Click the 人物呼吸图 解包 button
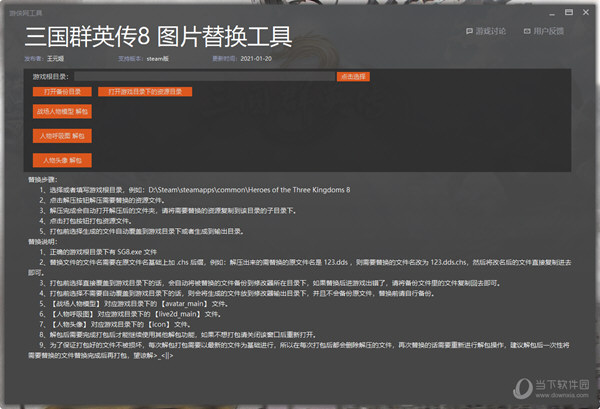 coord(62,136)
